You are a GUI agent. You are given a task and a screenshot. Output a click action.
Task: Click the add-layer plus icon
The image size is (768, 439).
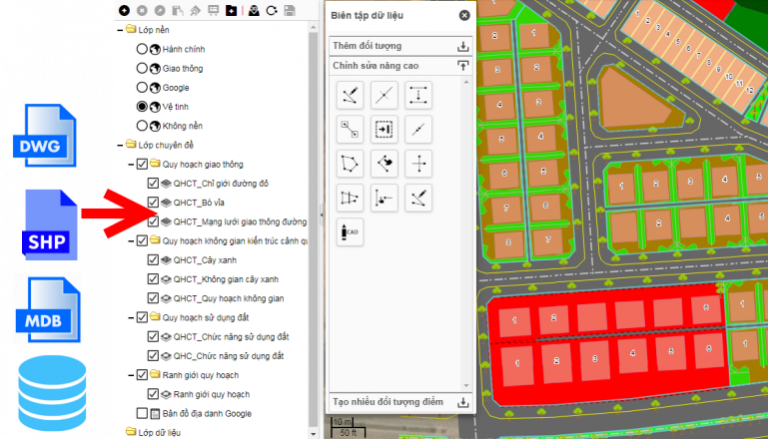(x=124, y=11)
